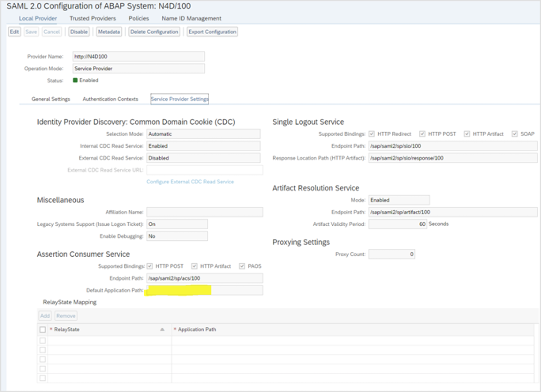Switch to Trusted Providers tab

coord(92,18)
